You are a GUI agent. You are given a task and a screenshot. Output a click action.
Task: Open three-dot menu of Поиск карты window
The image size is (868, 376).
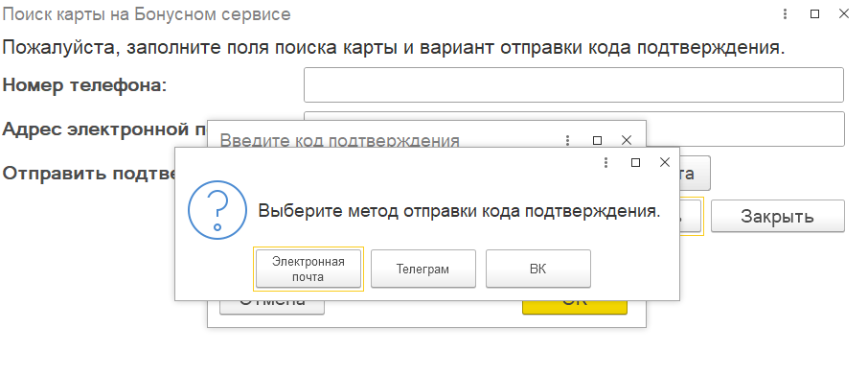click(785, 14)
